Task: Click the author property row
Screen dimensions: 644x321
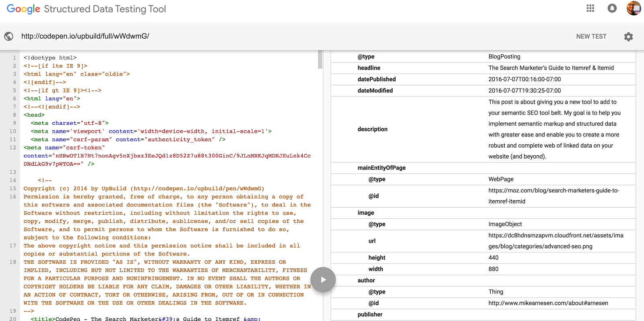Action: click(483, 280)
